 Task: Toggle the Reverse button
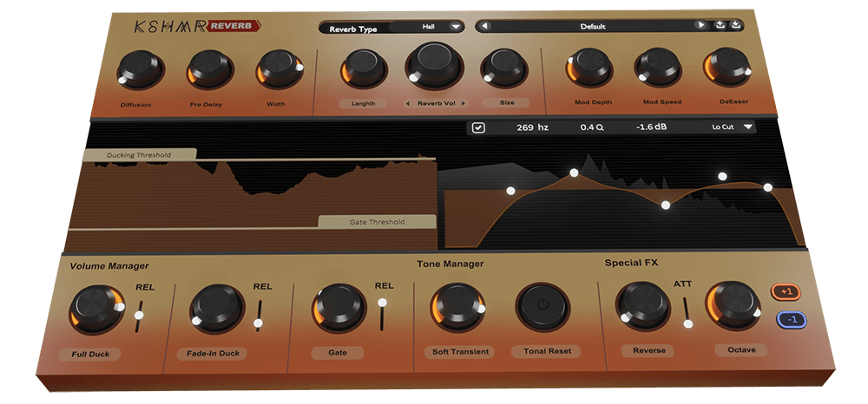click(x=648, y=350)
